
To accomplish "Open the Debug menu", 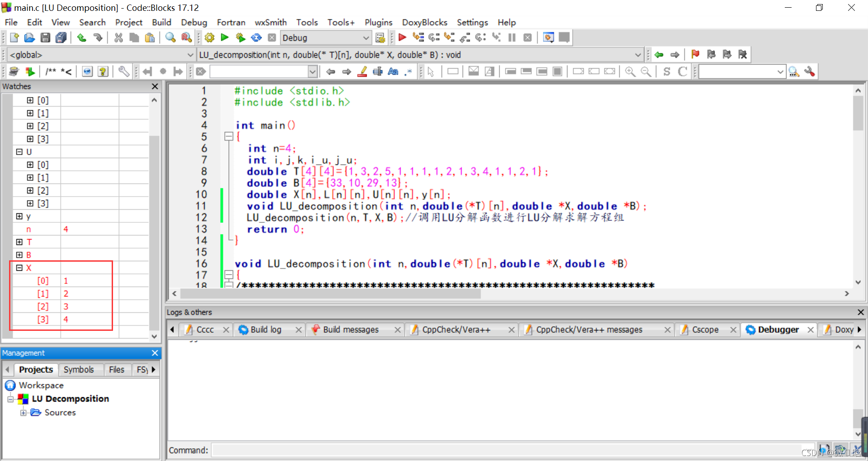I will coord(194,22).
